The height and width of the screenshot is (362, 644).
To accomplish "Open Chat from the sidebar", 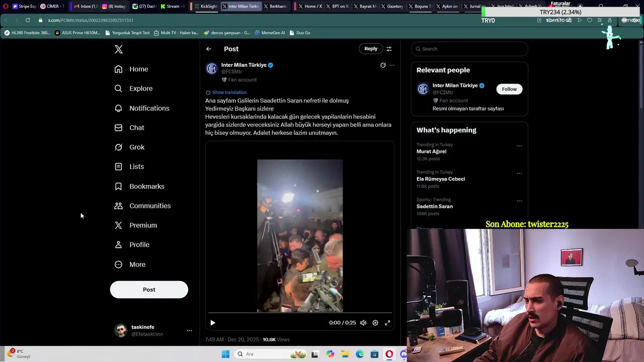I will [129, 128].
